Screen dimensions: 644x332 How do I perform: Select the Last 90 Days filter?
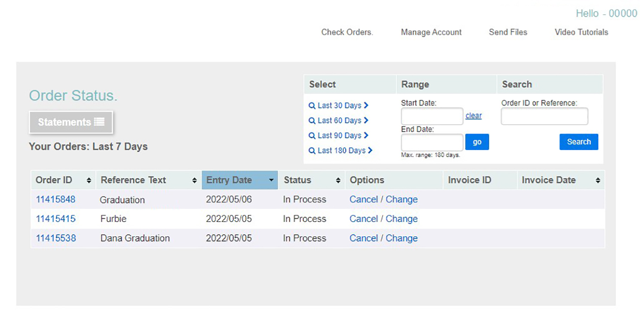(339, 136)
